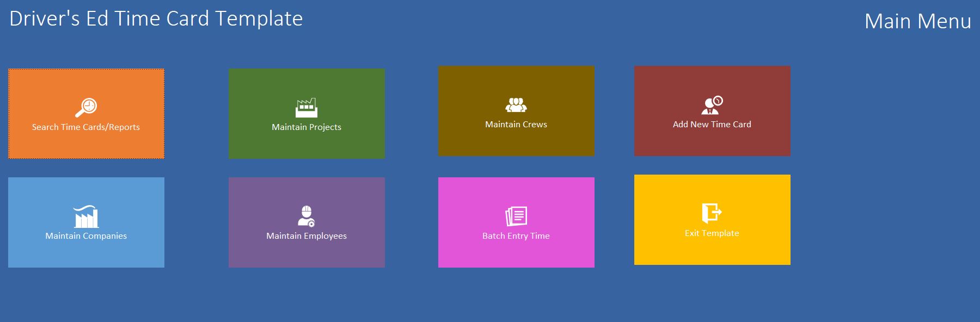
Task: Click the person with clock icon
Action: pos(712,105)
